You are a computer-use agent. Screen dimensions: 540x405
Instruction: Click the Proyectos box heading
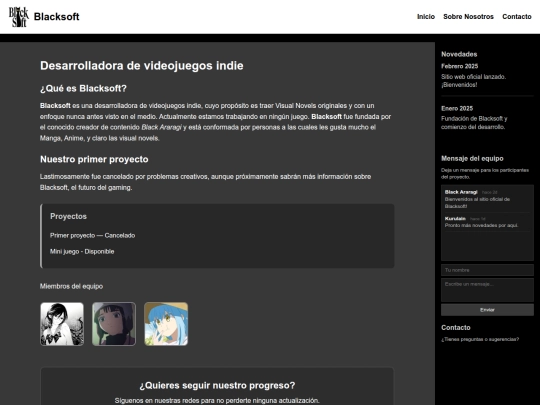coord(68,216)
